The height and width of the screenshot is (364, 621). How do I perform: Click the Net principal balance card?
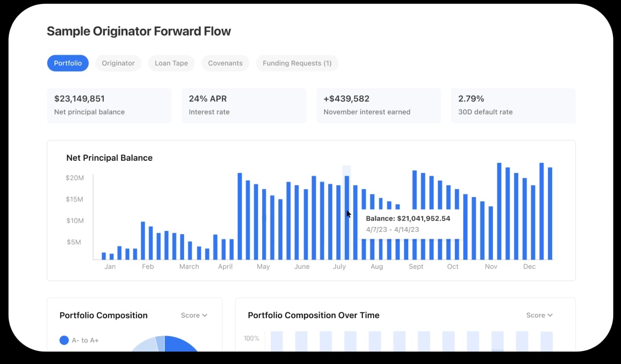click(x=109, y=105)
